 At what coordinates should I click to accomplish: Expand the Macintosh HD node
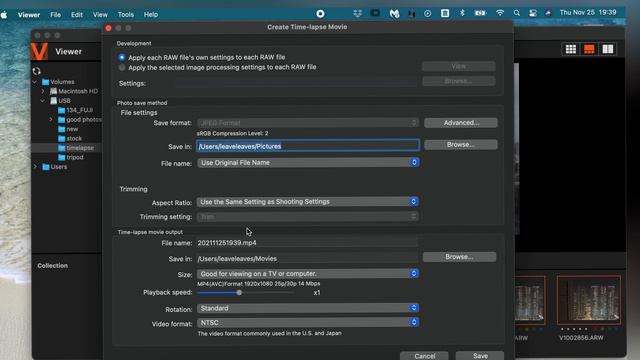pos(43,91)
